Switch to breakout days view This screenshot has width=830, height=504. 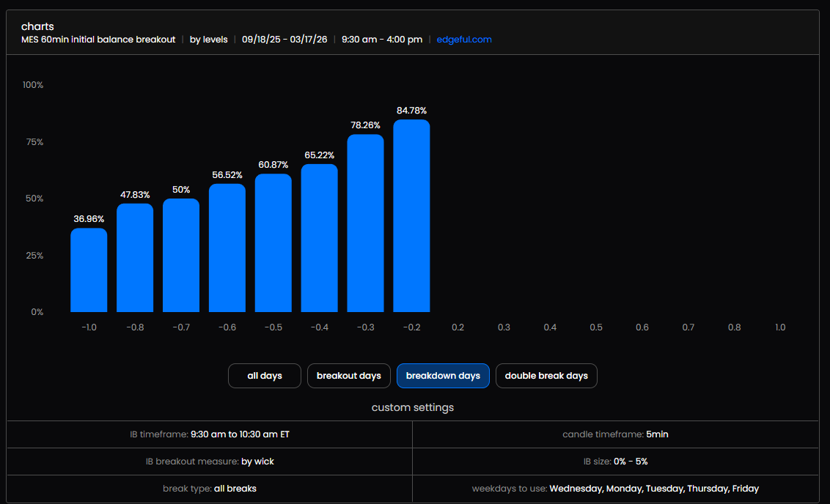coord(349,376)
